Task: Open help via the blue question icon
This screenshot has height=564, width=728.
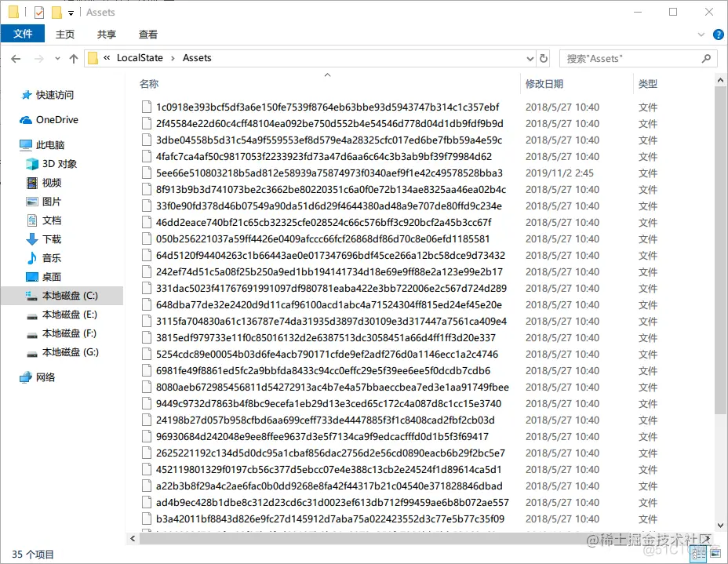Action: click(x=718, y=35)
